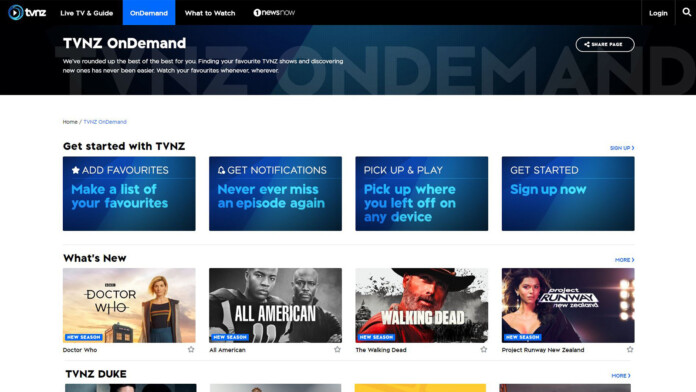Select the Get Notifications bell card
The height and width of the screenshot is (392, 696).
(275, 194)
